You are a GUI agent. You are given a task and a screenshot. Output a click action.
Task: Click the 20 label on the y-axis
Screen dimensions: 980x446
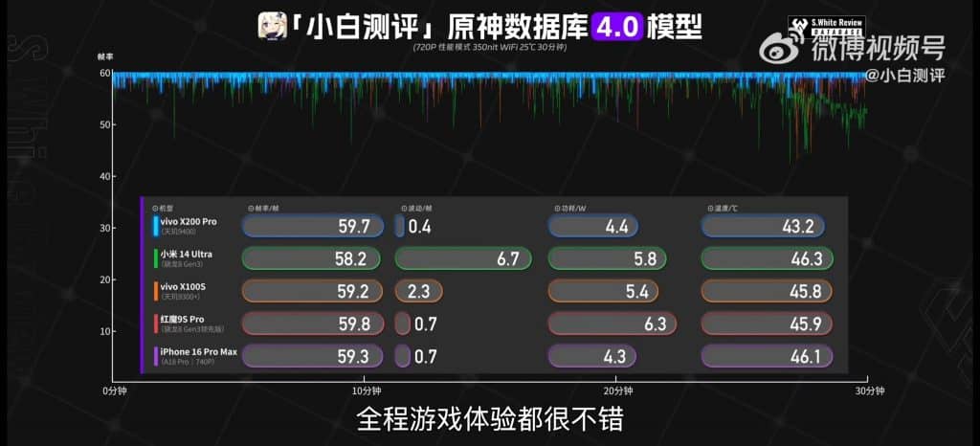[104, 279]
